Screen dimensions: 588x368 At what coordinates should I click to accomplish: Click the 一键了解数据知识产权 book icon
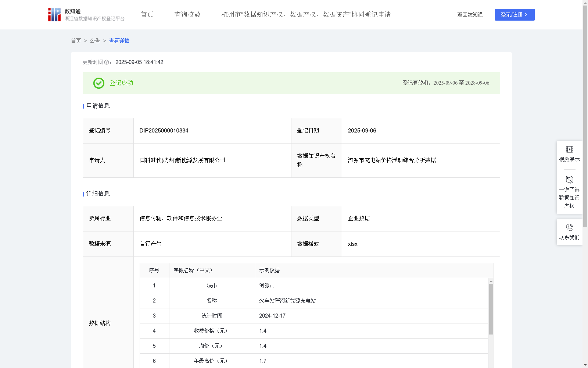pyautogui.click(x=569, y=180)
